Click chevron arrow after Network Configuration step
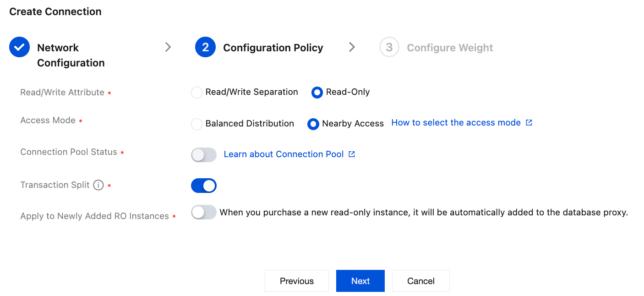This screenshot has height=296, width=644. coord(168,47)
